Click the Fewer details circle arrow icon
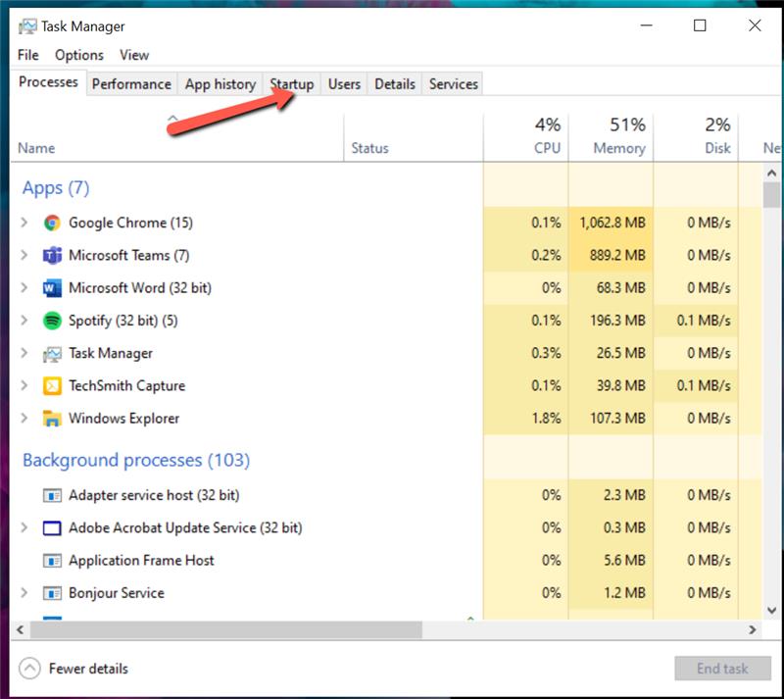The width and height of the screenshot is (784, 699). pos(29,669)
